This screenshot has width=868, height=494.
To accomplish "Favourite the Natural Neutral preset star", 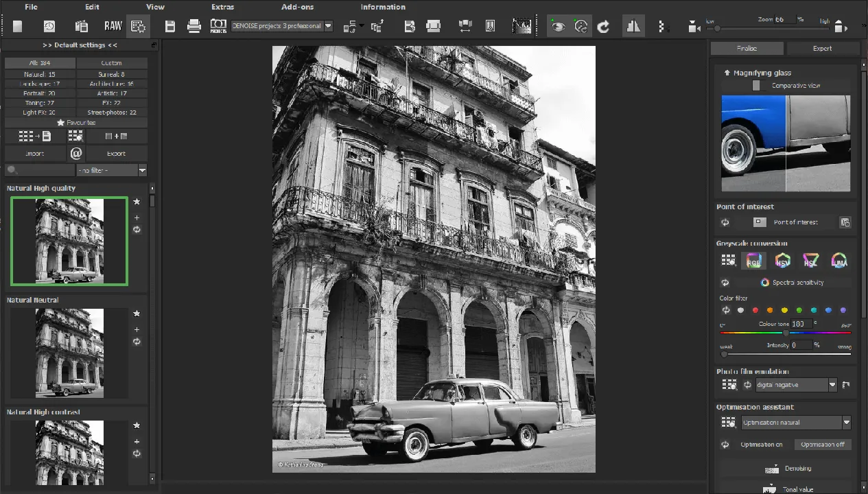I will click(137, 314).
